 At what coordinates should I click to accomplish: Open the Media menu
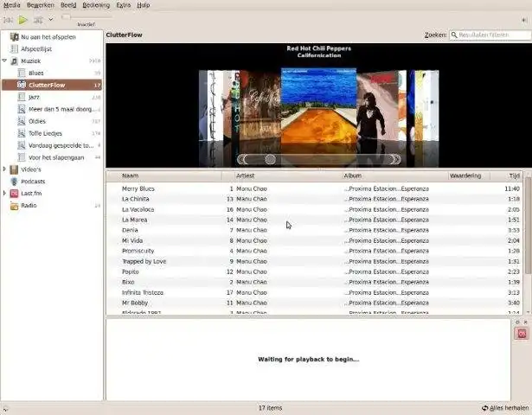[12, 5]
